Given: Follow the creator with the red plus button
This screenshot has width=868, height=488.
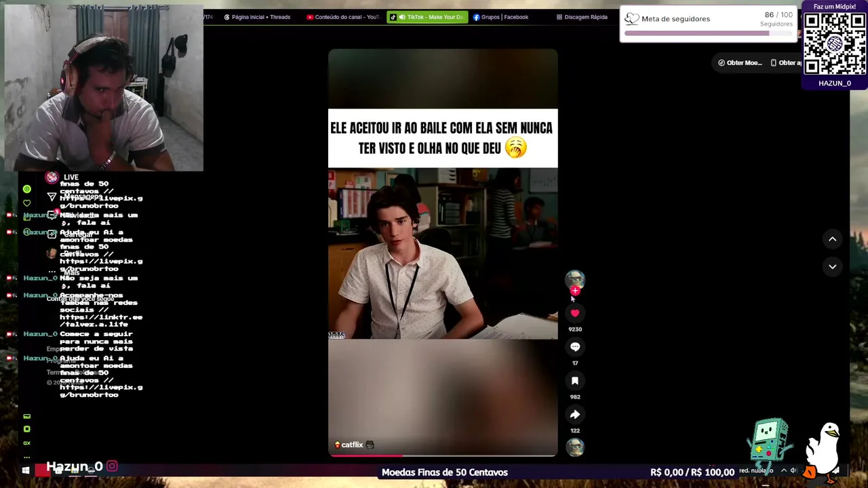Looking at the screenshot, I should click(575, 291).
